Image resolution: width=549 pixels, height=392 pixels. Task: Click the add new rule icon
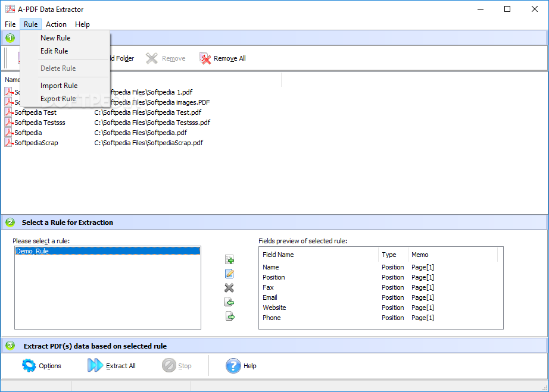(x=229, y=259)
